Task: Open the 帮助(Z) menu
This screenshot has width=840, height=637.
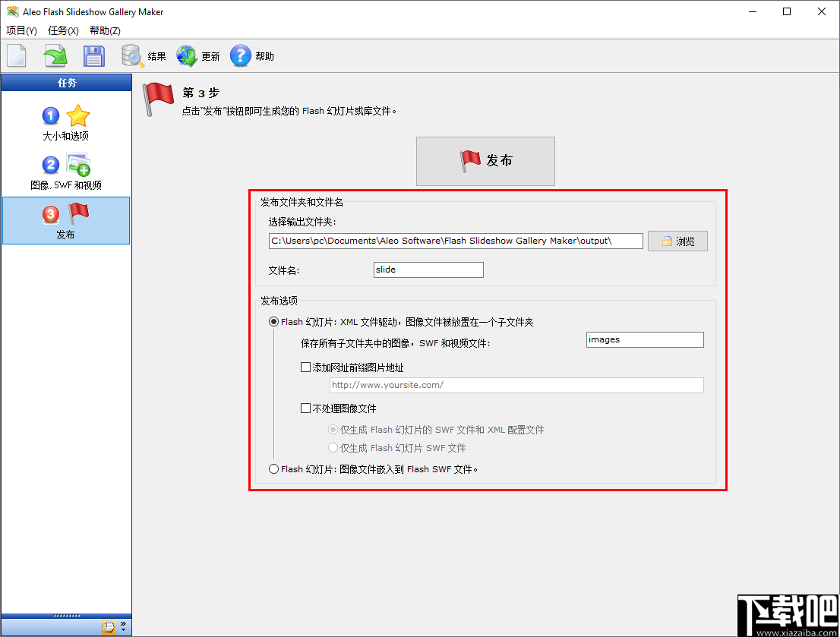Action: (x=105, y=30)
